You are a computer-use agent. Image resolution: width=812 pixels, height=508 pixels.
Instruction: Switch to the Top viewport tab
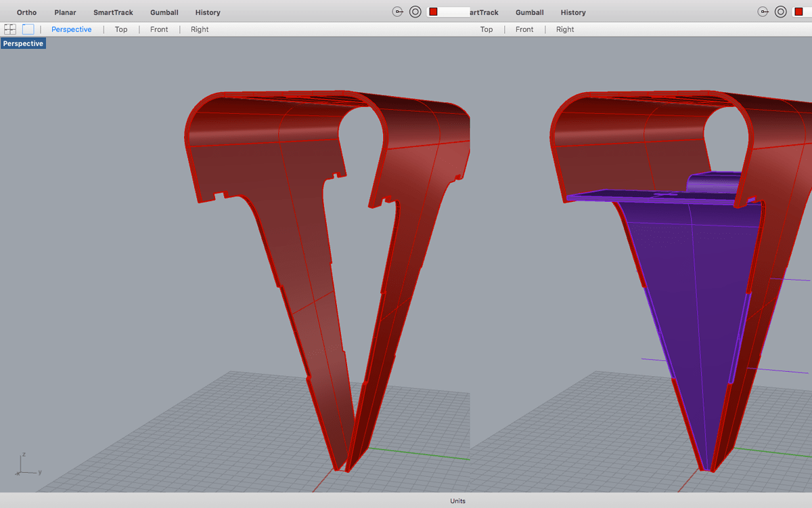[121, 29]
